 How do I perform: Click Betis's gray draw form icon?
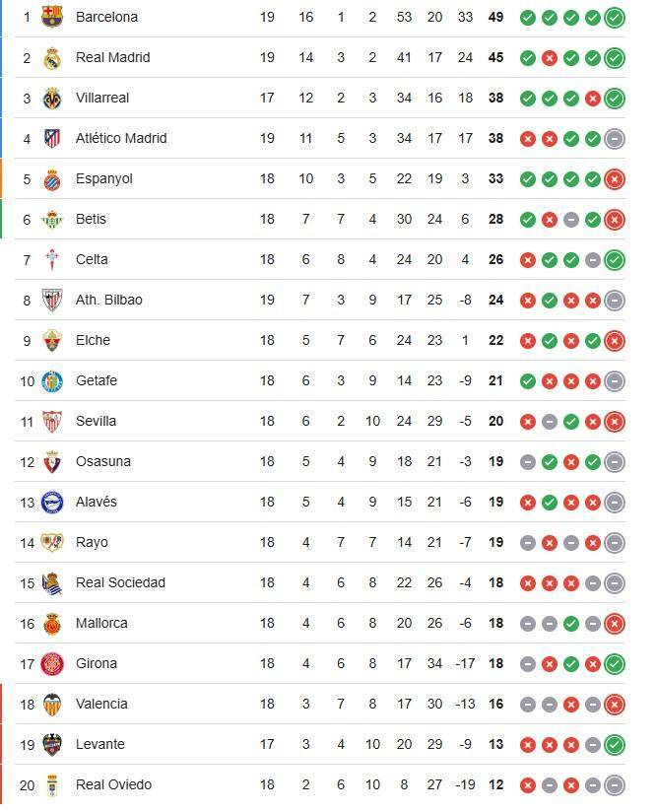571,219
